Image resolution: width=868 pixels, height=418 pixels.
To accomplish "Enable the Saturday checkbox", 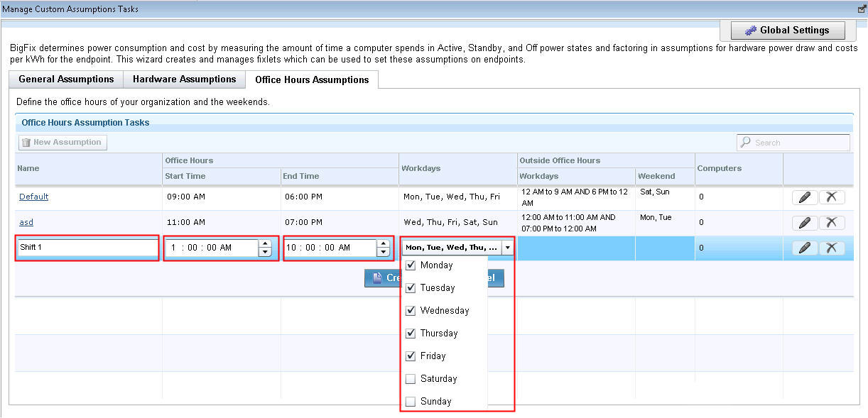I will 411,379.
